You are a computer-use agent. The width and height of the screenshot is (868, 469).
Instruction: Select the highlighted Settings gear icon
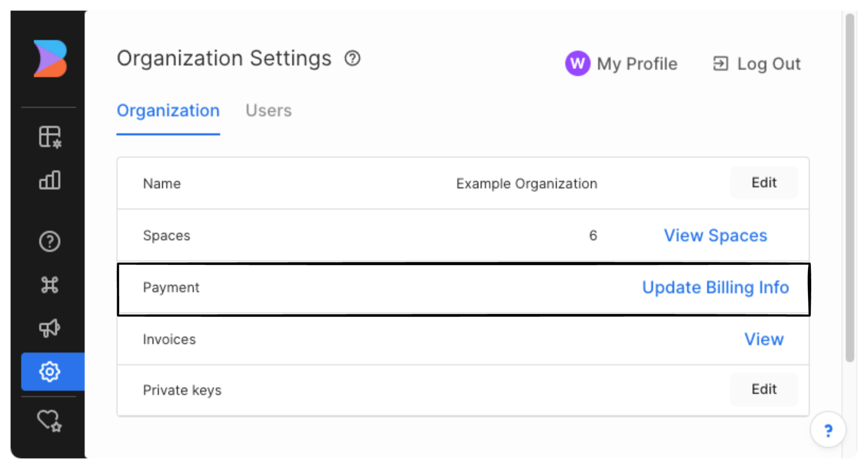(x=50, y=371)
